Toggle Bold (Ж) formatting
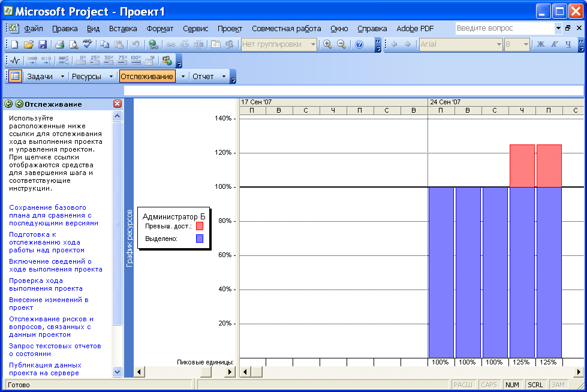587x392 pixels. (x=541, y=44)
